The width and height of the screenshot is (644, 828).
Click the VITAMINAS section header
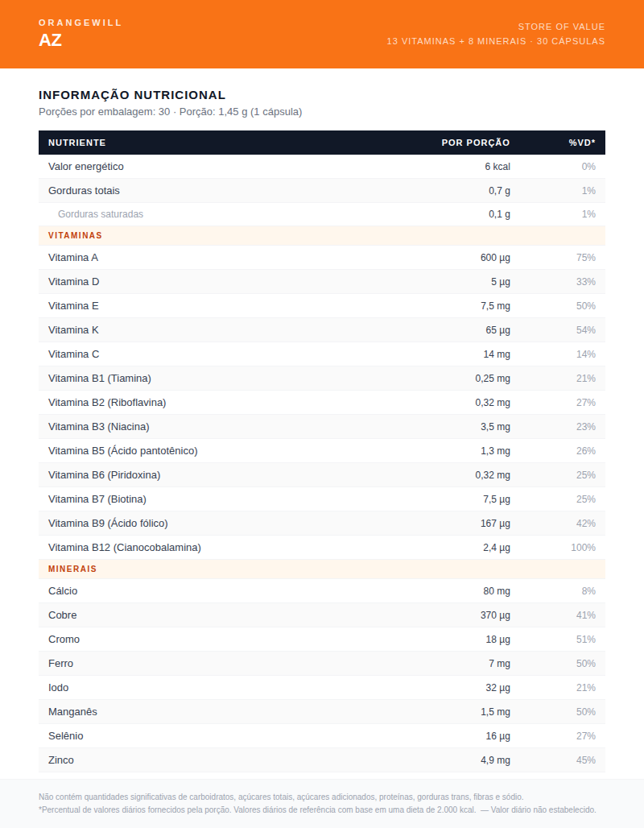pos(75,236)
